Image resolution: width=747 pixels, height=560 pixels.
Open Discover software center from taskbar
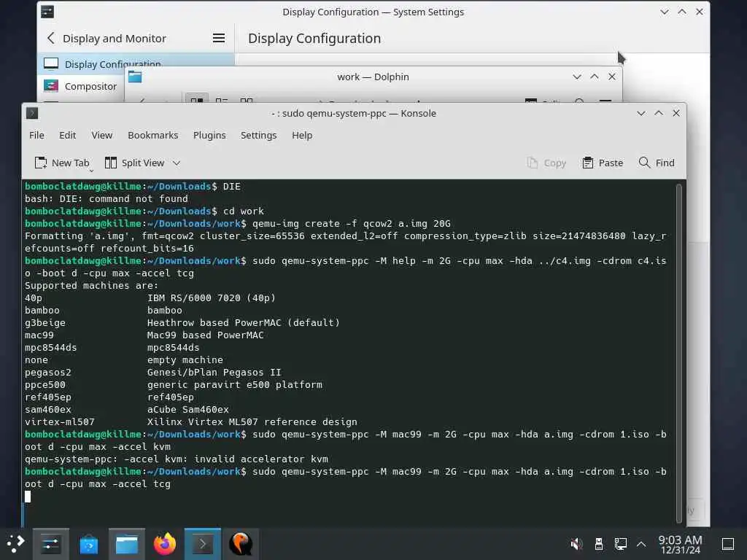tap(88, 544)
